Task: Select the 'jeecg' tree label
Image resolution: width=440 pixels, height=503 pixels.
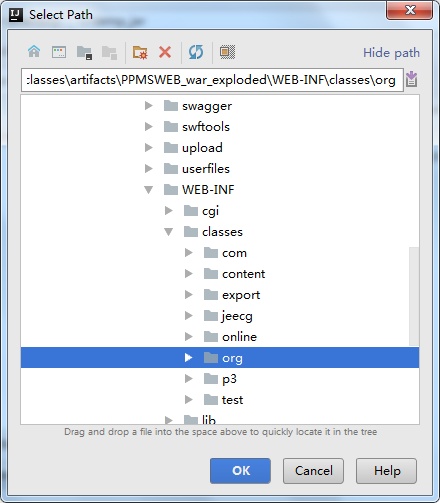Action: tap(237, 316)
